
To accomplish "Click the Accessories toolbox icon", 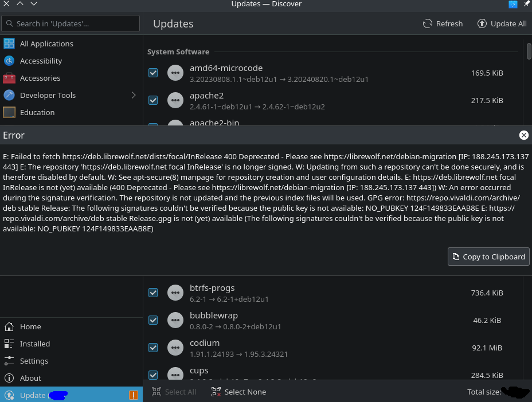I will click(x=9, y=78).
